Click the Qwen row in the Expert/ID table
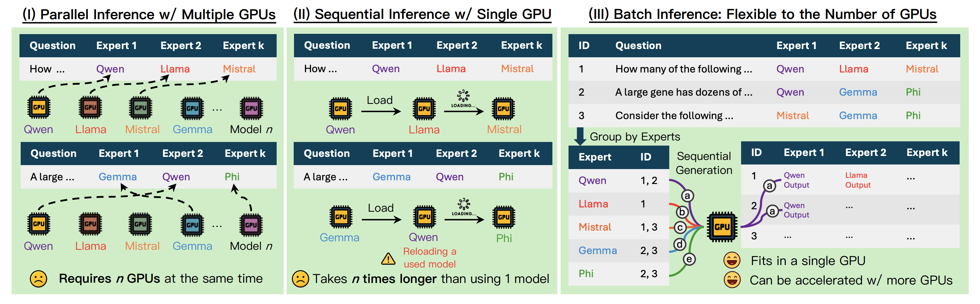The width and height of the screenshot is (980, 304). click(618, 181)
